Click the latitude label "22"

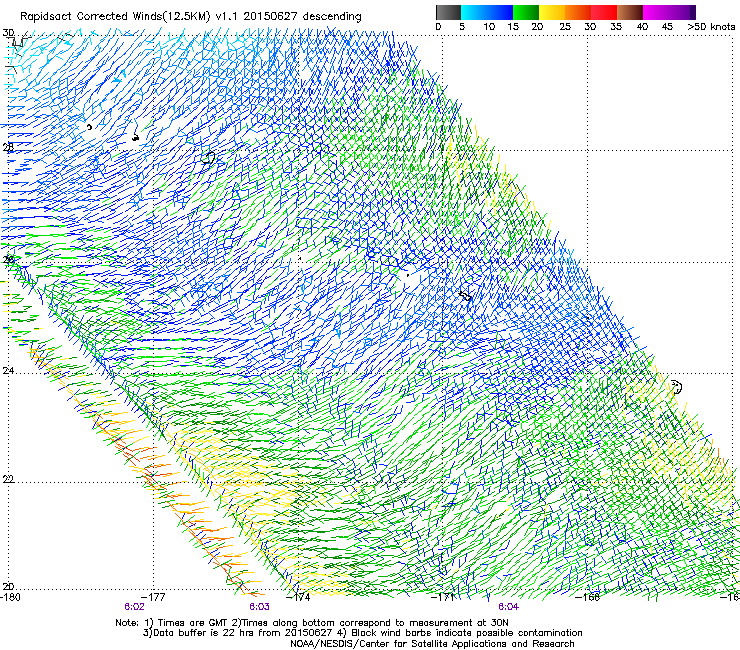tap(8, 479)
